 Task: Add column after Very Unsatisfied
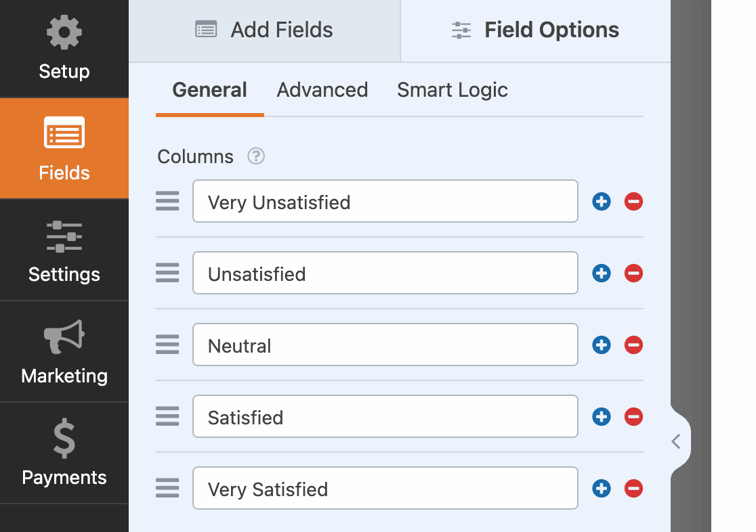[602, 201]
